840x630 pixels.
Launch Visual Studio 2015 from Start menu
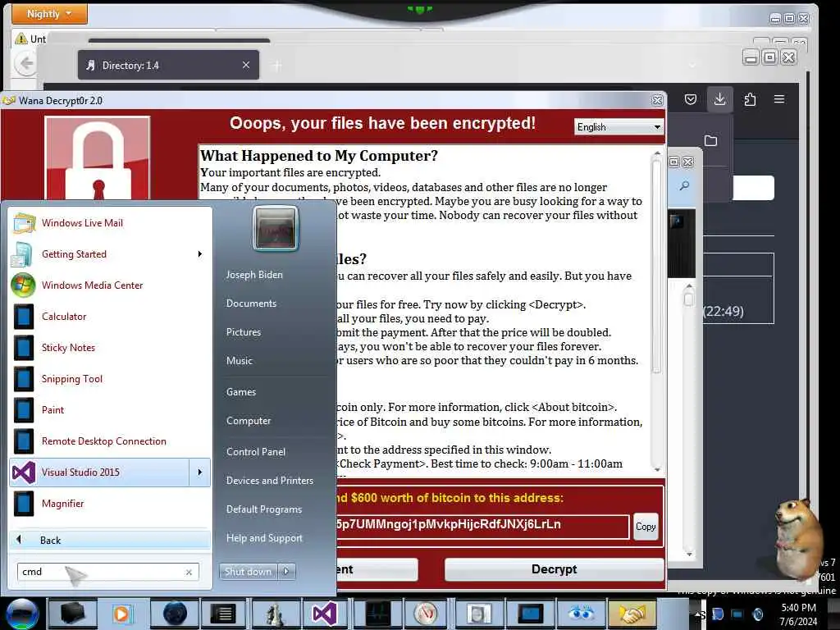coord(99,472)
